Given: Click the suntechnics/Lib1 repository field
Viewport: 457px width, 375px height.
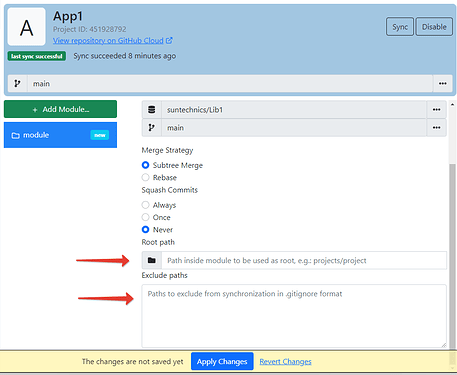Looking at the screenshot, I should [294, 110].
